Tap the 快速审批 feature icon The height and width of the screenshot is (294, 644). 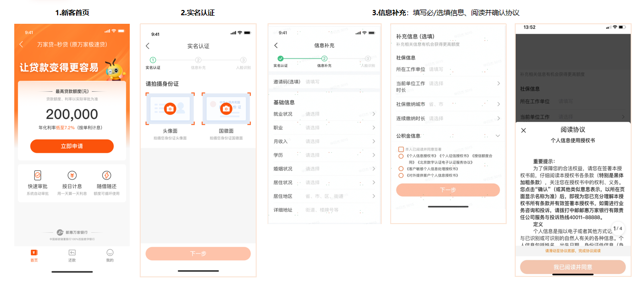point(38,175)
